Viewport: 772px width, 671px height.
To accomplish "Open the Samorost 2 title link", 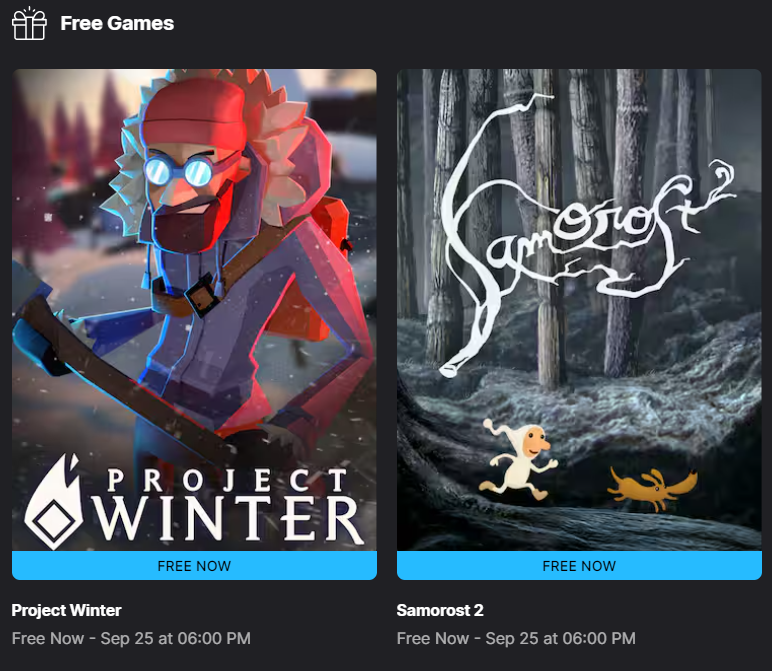I will coord(440,610).
